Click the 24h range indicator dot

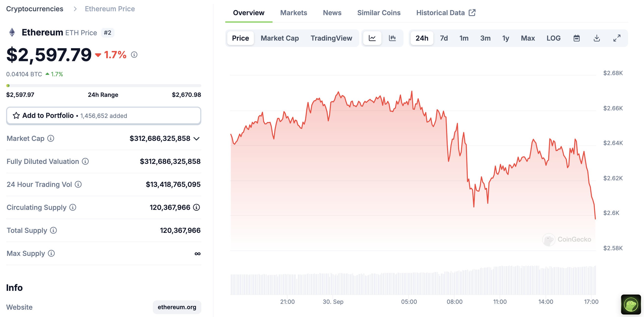click(8, 85)
